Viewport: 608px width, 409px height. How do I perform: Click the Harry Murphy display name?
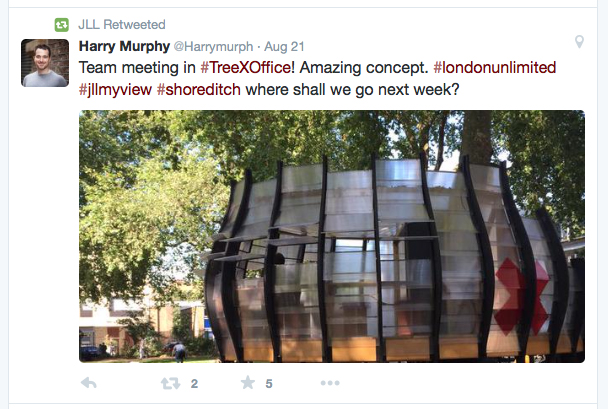(x=124, y=46)
